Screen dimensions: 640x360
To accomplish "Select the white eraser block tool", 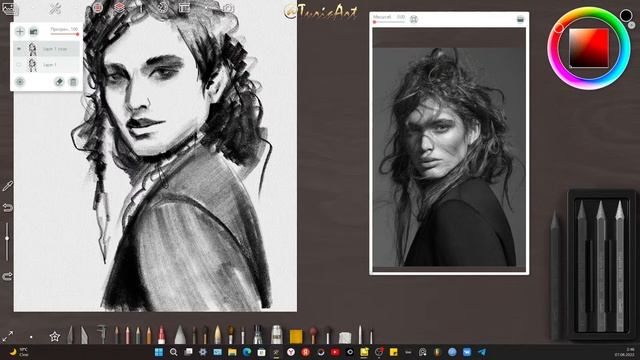I will [x=345, y=337].
